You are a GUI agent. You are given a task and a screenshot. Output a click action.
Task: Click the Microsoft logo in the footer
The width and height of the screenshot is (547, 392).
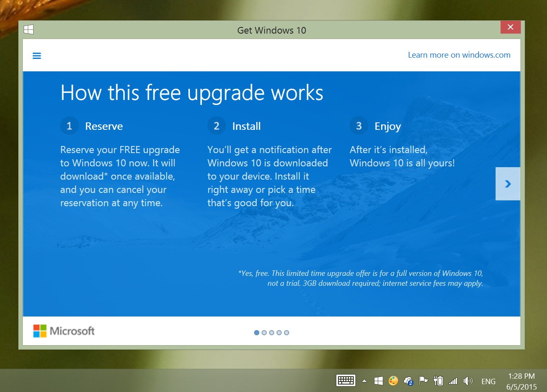pyautogui.click(x=64, y=331)
